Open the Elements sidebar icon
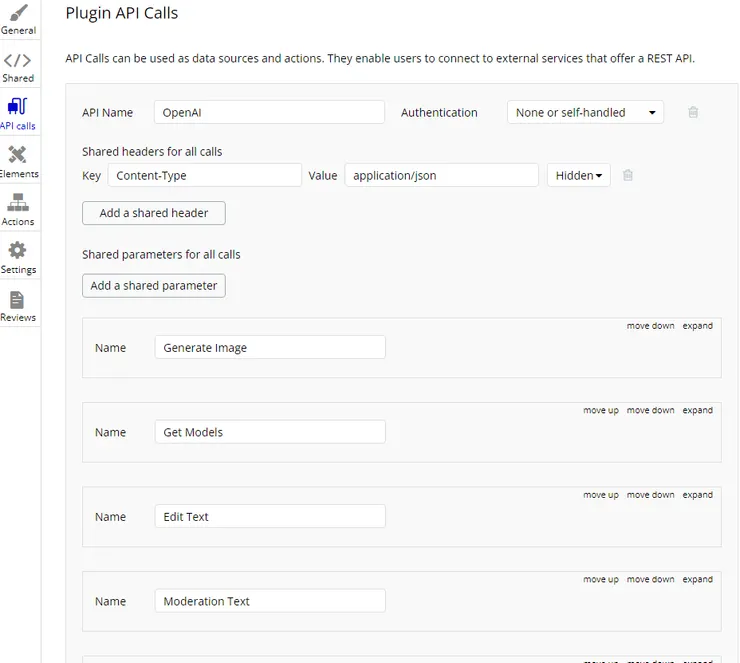Viewport: 740px width, 663px height. pyautogui.click(x=18, y=155)
